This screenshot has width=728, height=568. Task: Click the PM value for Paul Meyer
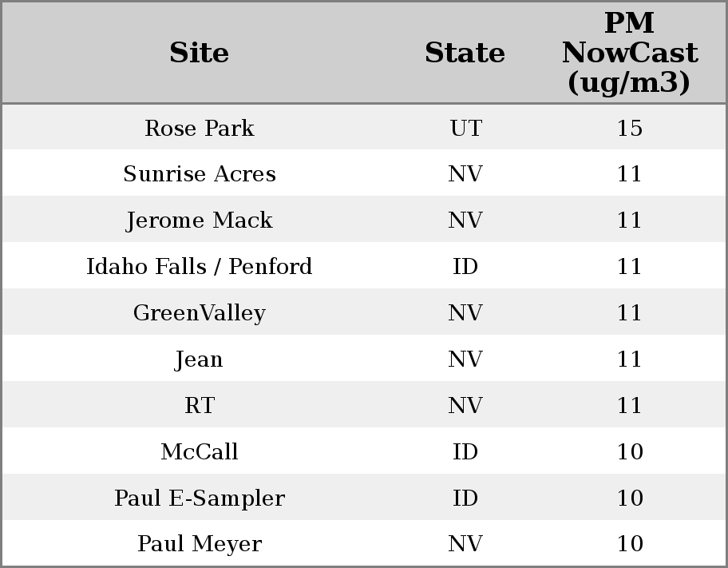pyautogui.click(x=630, y=544)
